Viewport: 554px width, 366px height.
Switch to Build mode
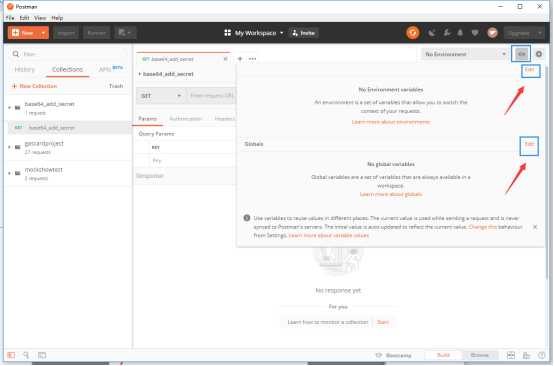coord(443,355)
